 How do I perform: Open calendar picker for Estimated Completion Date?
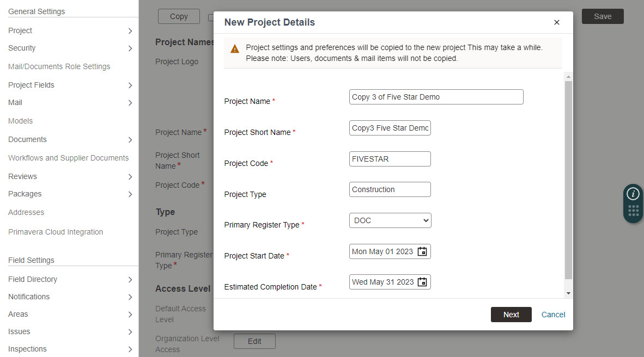(422, 282)
